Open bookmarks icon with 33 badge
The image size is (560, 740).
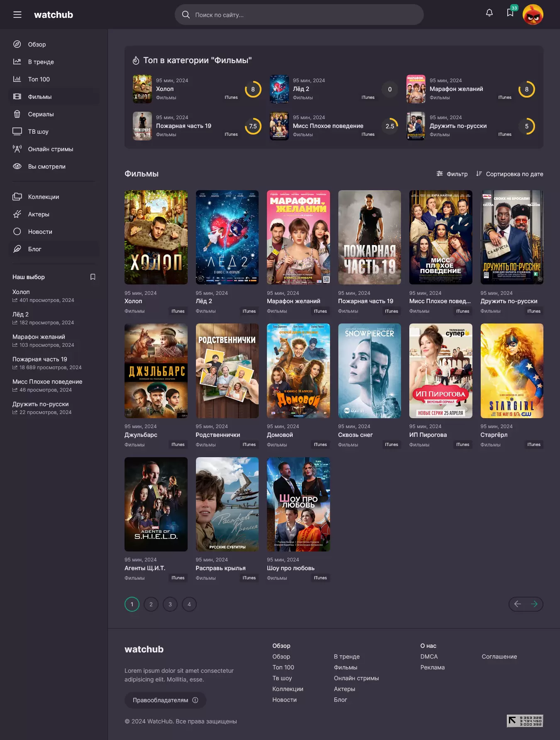(x=511, y=12)
